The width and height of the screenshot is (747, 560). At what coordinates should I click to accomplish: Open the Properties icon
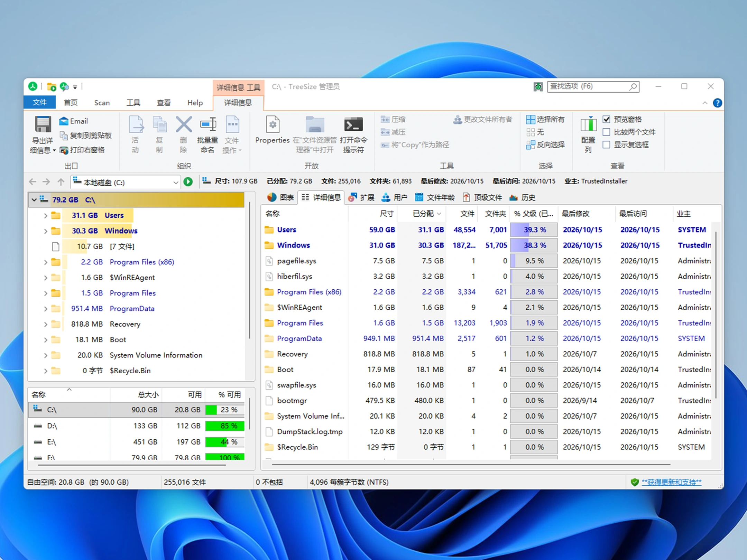coord(273,124)
